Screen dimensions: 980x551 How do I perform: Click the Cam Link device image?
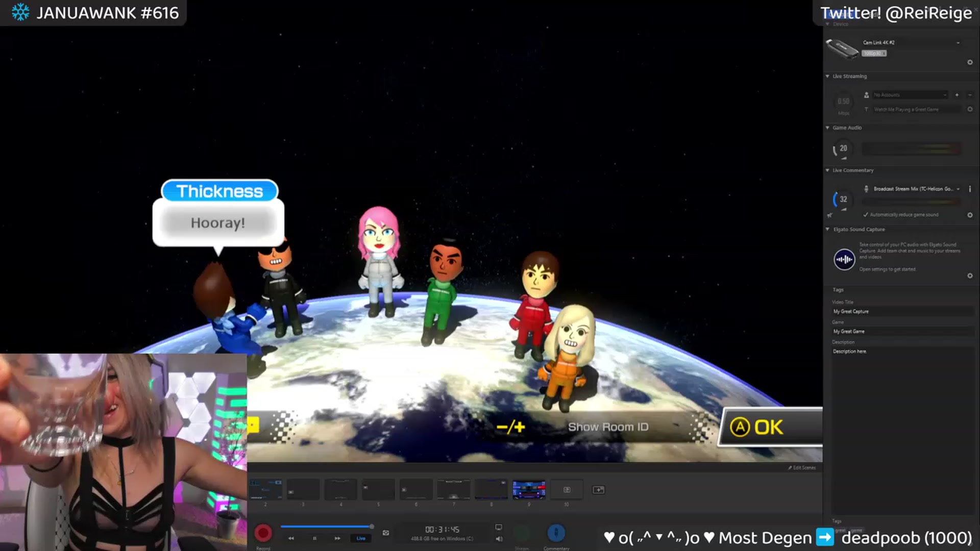point(842,49)
